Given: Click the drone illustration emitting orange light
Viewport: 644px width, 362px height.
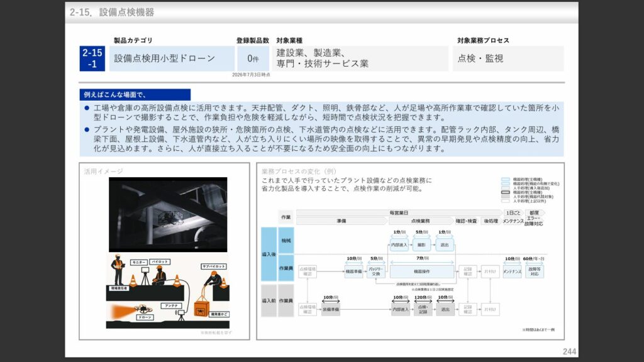Looking at the screenshot, I should coord(143,309).
